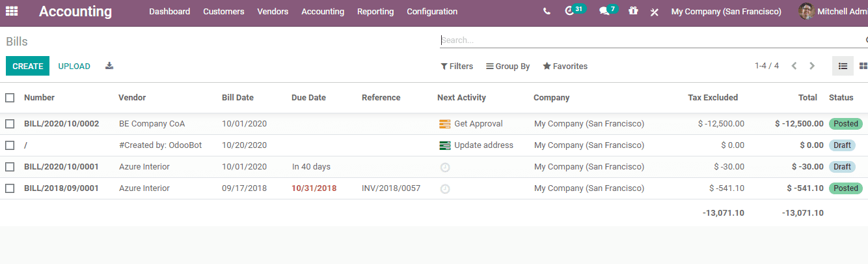Click in the Search field
Image resolution: width=868 pixels, height=264 pixels.
coord(651,40)
